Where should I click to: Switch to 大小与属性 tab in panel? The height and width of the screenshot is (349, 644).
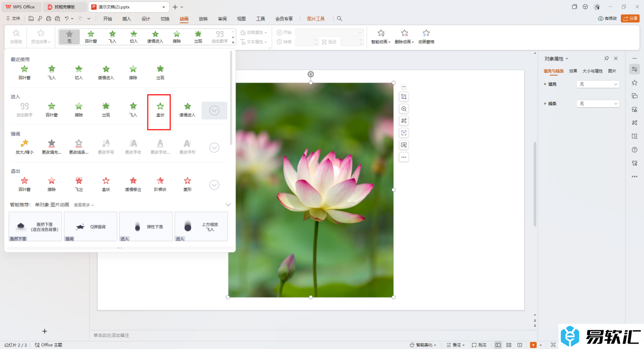593,71
